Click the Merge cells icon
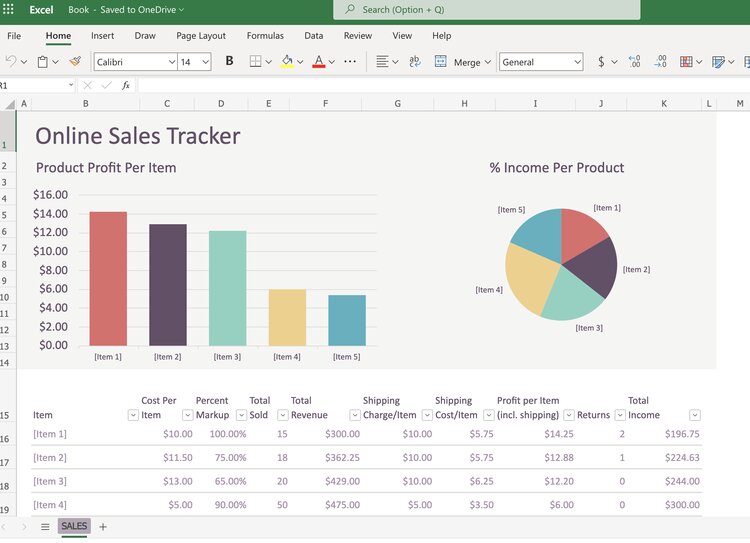 pyautogui.click(x=441, y=61)
